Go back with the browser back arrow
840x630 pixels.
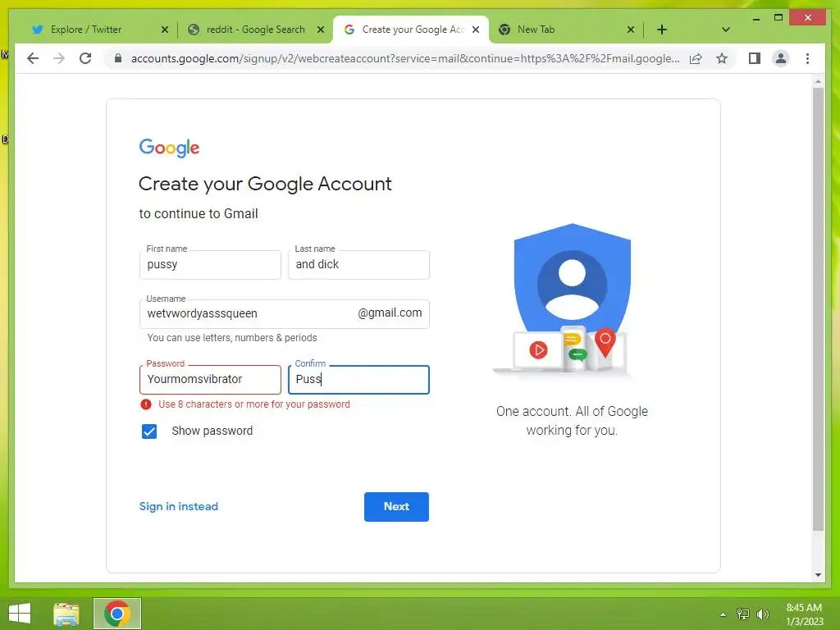point(33,58)
